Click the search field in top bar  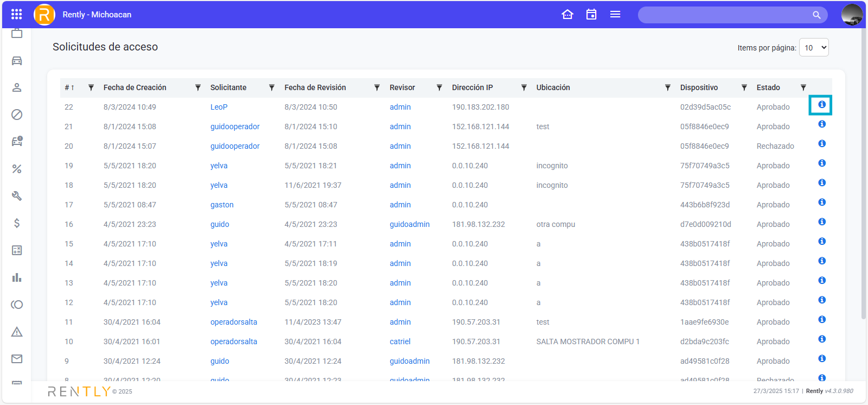tap(727, 15)
